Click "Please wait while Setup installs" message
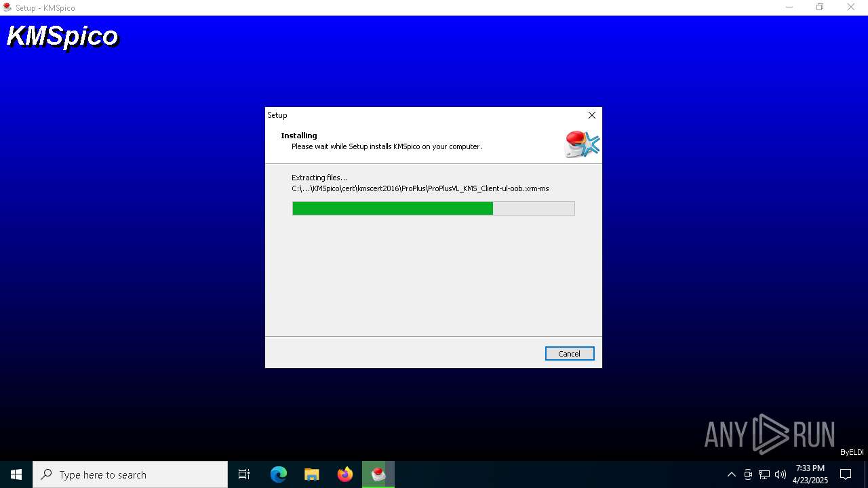 click(387, 146)
